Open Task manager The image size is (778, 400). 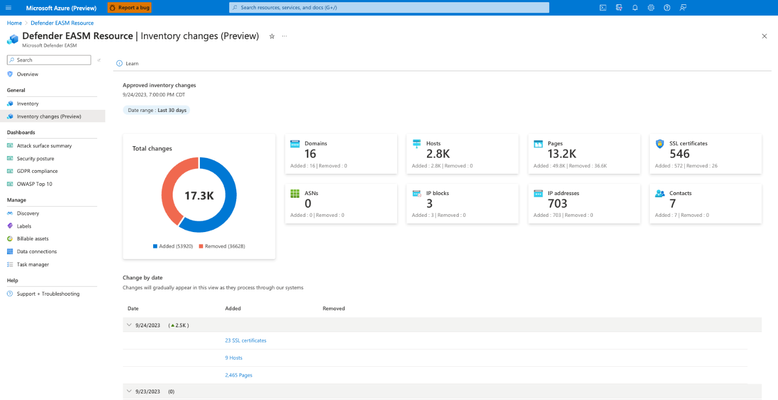point(33,265)
